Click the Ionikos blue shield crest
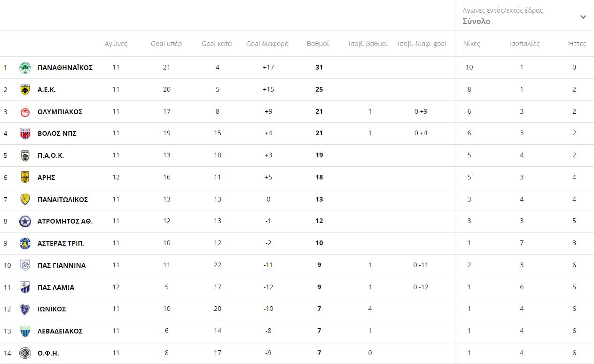Viewport: 594px width, 364px height. pos(25,309)
